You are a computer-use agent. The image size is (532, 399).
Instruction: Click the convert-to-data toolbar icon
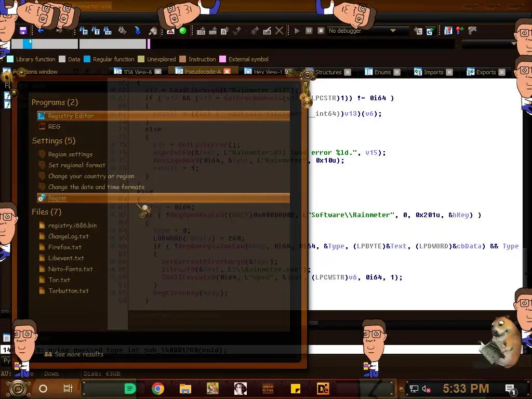pyautogui.click(x=212, y=31)
